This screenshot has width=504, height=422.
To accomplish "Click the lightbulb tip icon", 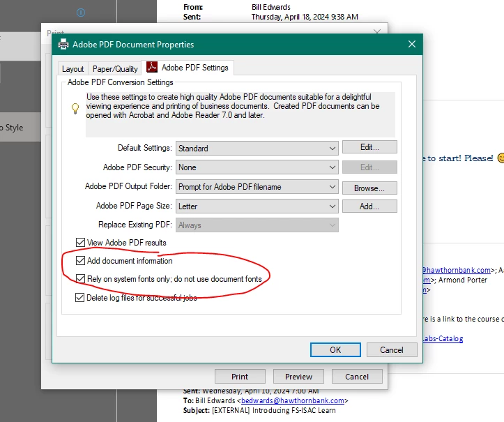I will [x=75, y=109].
